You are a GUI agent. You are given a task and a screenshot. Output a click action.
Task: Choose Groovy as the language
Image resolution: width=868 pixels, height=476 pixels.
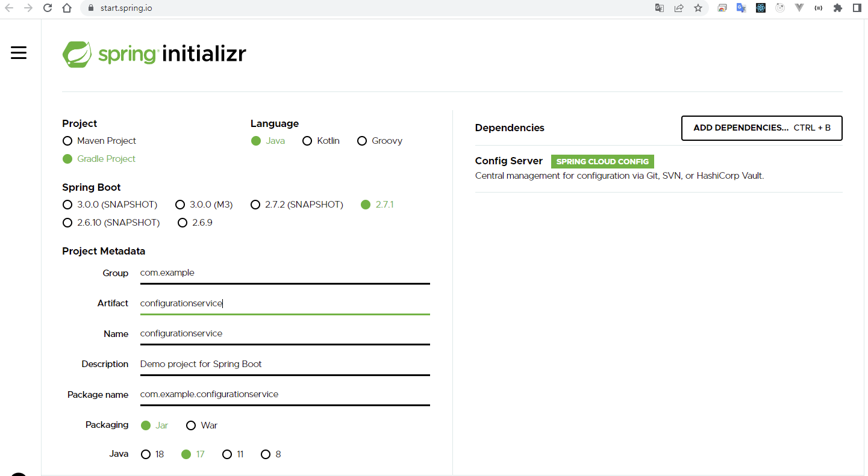[x=379, y=141]
